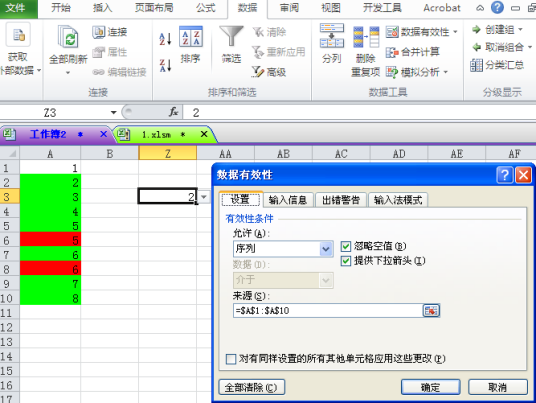Click the 全部清除 button
Image resolution: width=536 pixels, height=403 pixels.
point(251,387)
